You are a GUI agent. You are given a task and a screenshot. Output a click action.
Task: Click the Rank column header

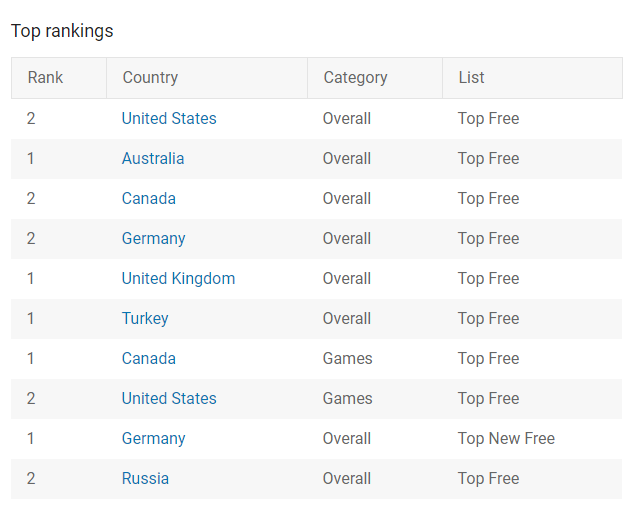(45, 77)
